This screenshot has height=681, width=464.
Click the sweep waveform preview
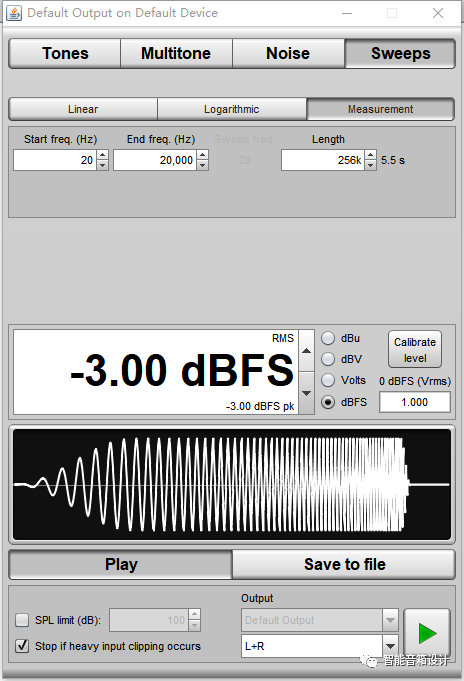232,484
